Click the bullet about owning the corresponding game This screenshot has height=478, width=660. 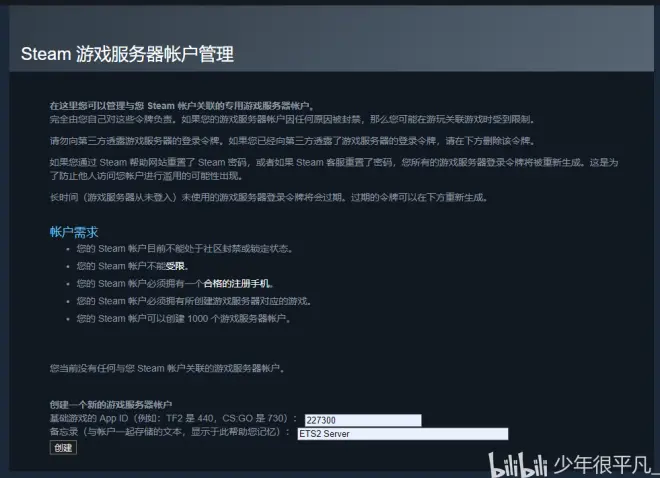pos(194,301)
